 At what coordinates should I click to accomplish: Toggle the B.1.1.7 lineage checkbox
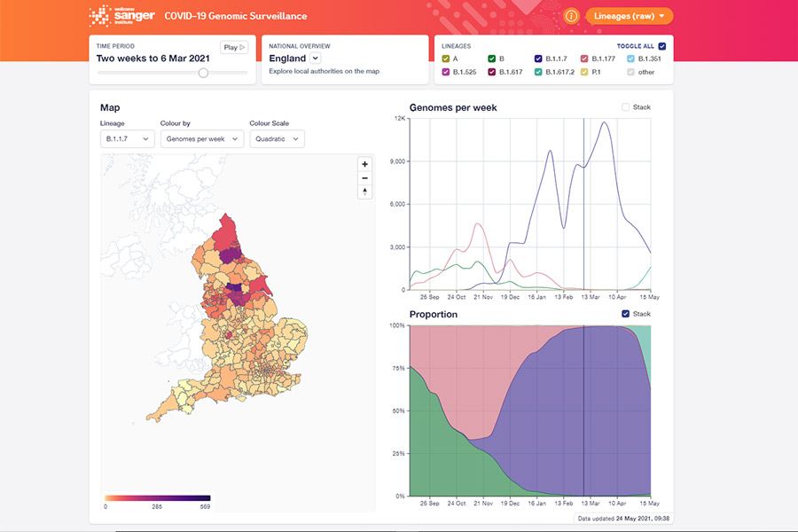tap(538, 59)
